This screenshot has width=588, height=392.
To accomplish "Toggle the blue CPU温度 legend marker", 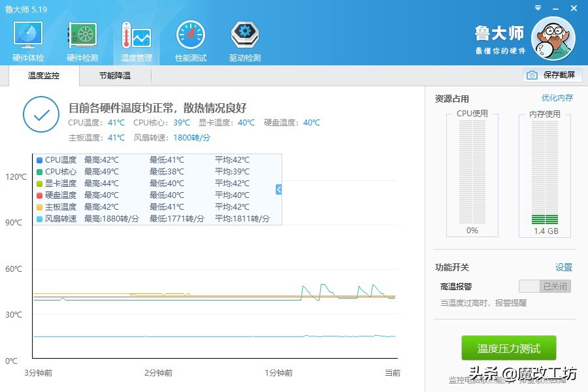I will 40,160.
